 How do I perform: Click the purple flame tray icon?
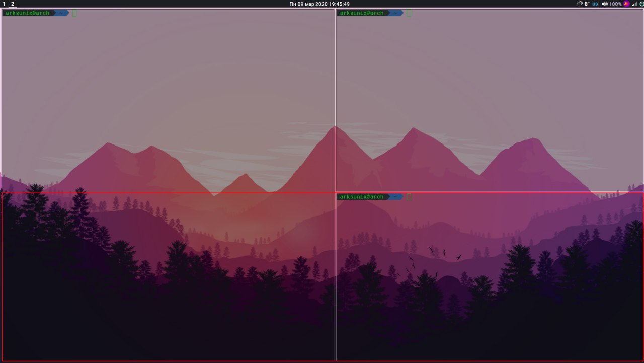click(x=627, y=4)
